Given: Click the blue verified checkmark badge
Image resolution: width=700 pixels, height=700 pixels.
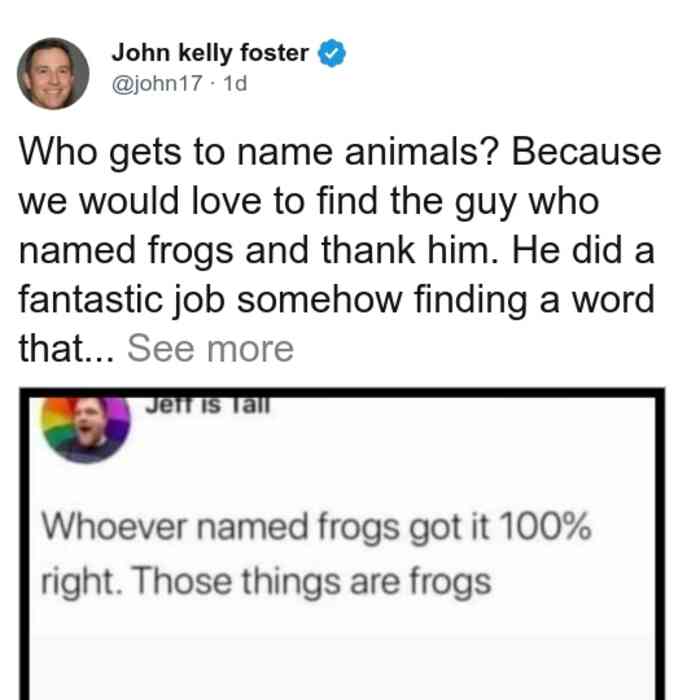Looking at the screenshot, I should [x=332, y=53].
